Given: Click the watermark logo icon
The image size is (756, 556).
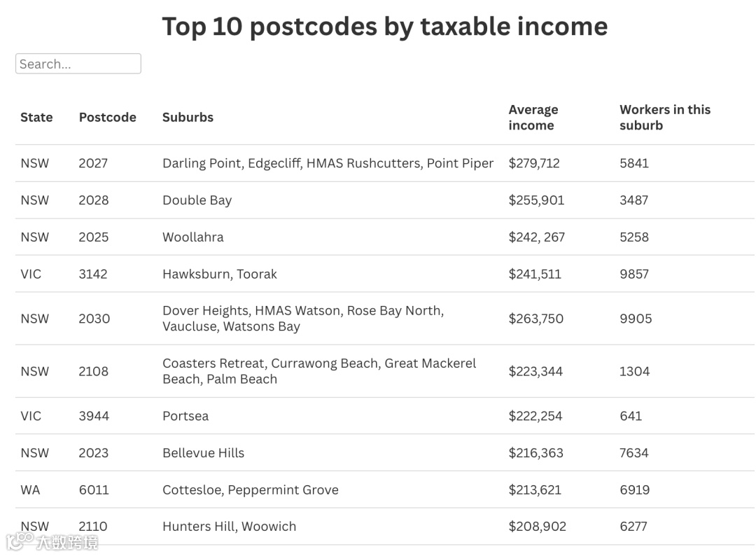Looking at the screenshot, I should tap(20, 541).
